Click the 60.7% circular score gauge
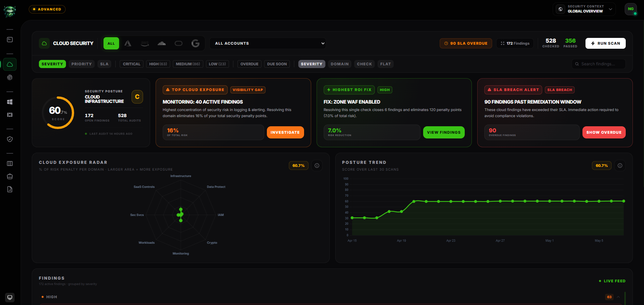The height and width of the screenshot is (305, 644). pos(58,113)
